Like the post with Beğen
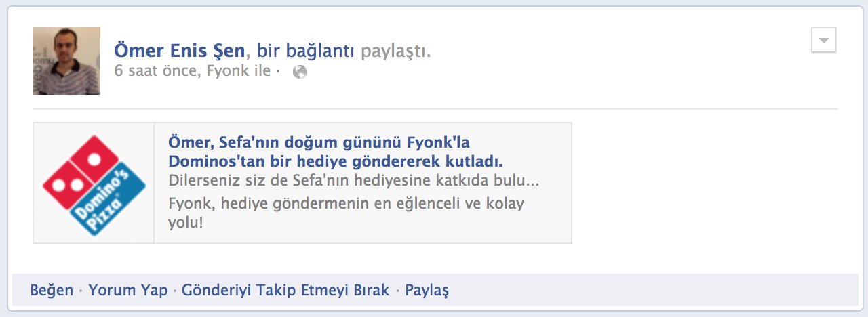 (x=52, y=291)
